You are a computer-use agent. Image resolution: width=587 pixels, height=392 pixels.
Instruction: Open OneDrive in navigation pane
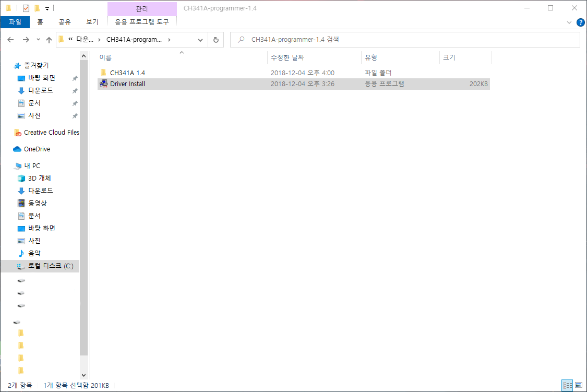37,149
